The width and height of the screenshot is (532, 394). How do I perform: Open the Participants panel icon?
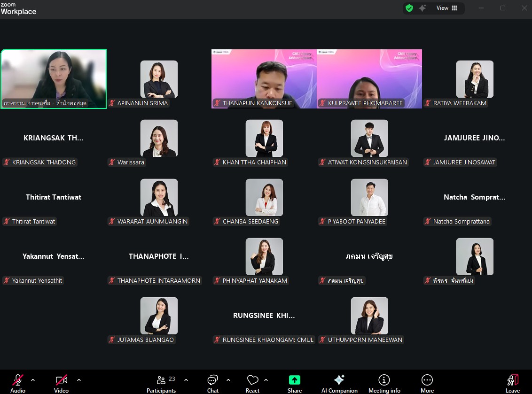click(161, 380)
